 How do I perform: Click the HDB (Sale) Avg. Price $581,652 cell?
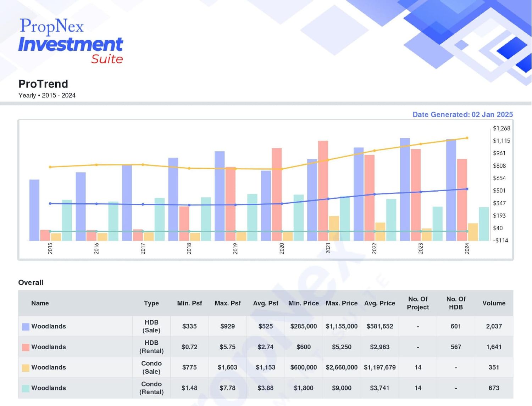click(380, 326)
